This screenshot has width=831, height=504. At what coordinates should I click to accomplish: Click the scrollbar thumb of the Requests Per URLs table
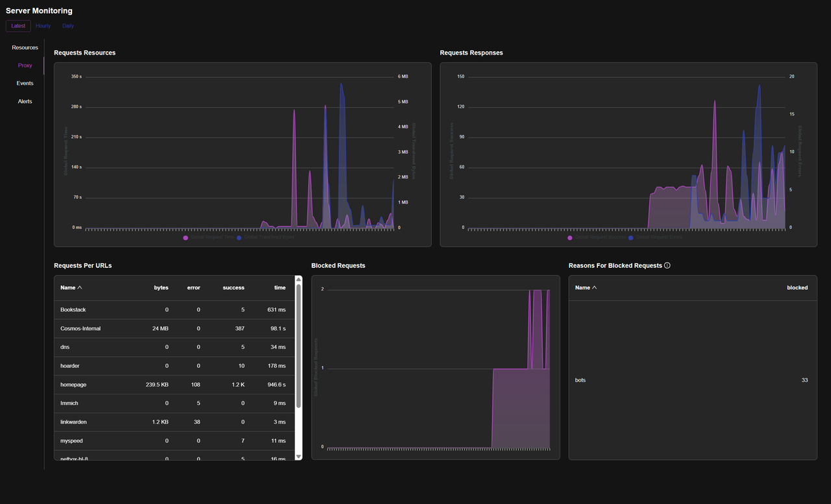pos(299,346)
